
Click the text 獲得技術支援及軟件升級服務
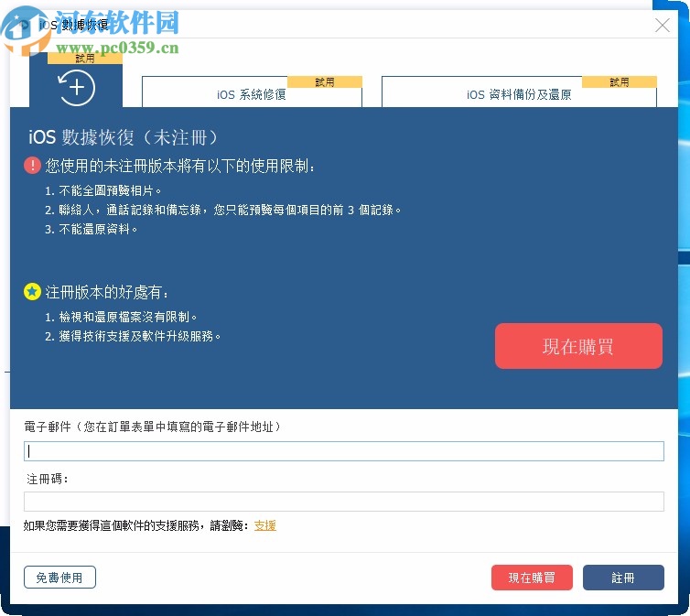(x=133, y=336)
